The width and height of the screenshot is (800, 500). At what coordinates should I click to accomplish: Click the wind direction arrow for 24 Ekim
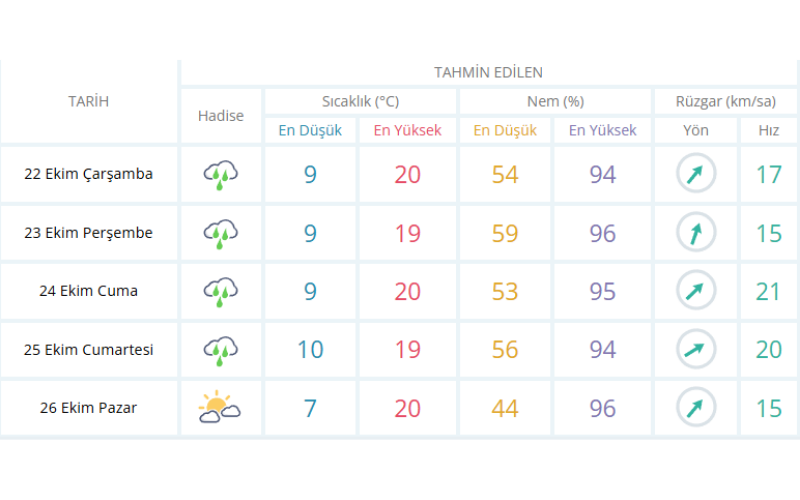pos(696,291)
